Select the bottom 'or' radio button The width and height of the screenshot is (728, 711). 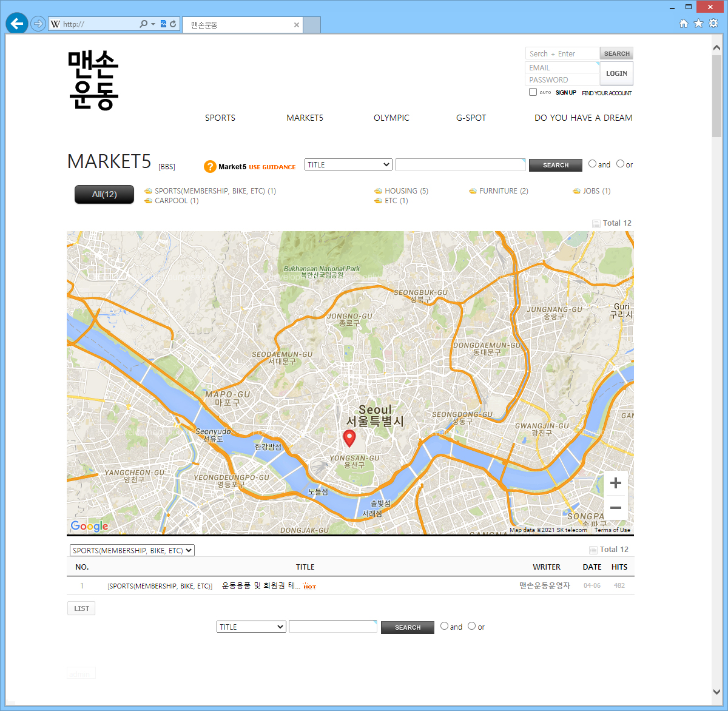pyautogui.click(x=472, y=626)
